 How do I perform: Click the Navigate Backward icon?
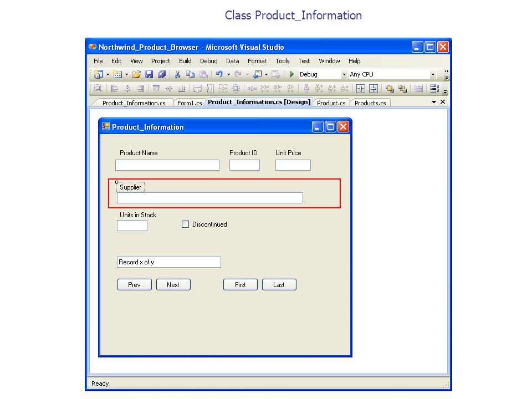pos(258,74)
